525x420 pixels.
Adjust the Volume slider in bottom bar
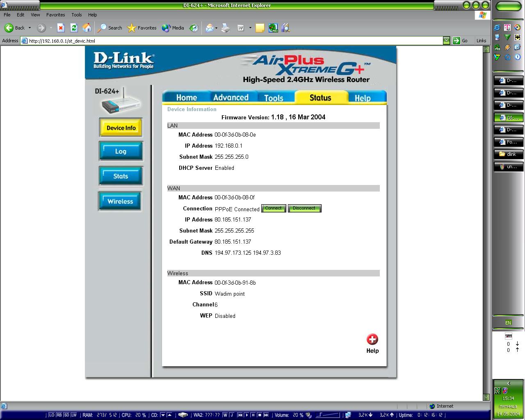coord(327,415)
